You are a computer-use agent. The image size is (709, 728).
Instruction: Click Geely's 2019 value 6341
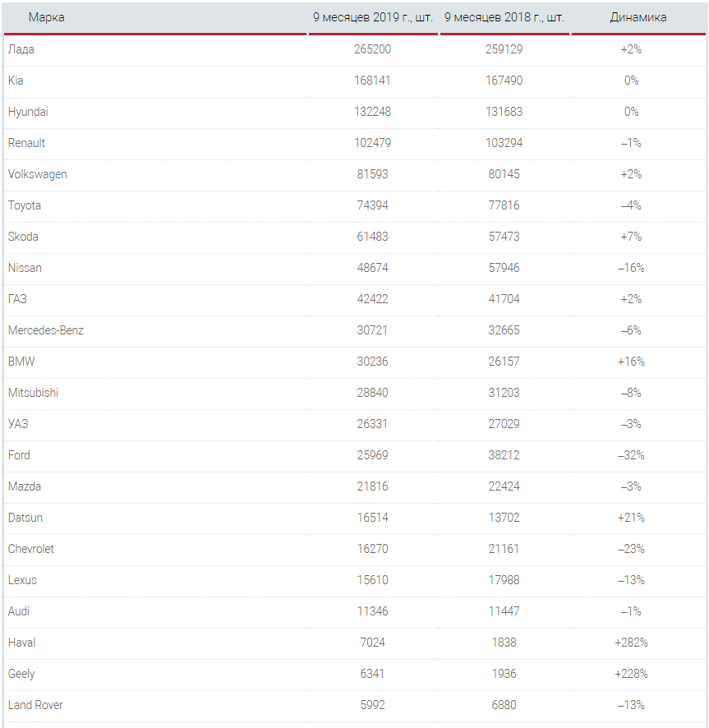click(373, 674)
